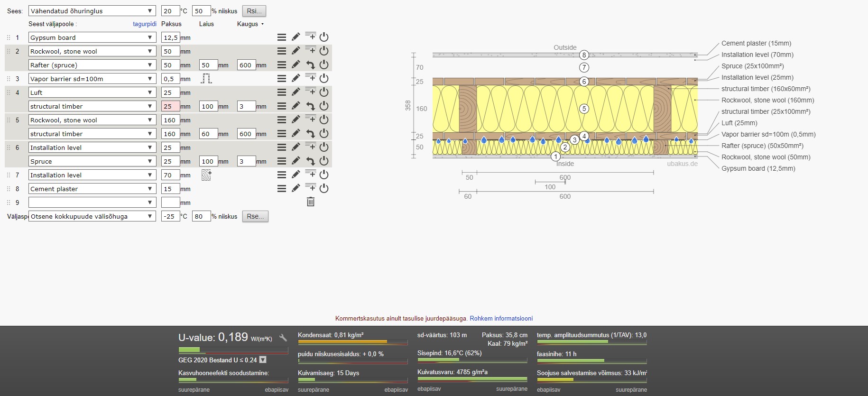Click the Rsi... button
This screenshot has width=868, height=396.
[254, 11]
